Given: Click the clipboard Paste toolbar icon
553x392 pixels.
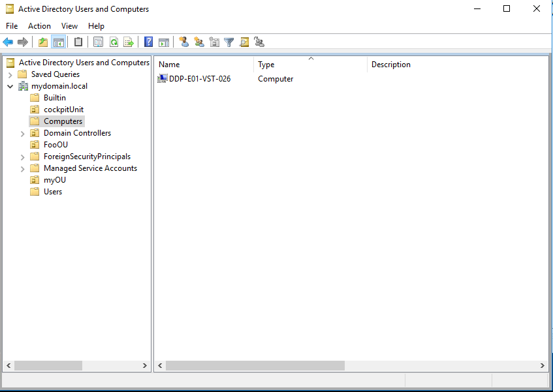Looking at the screenshot, I should coord(78,42).
